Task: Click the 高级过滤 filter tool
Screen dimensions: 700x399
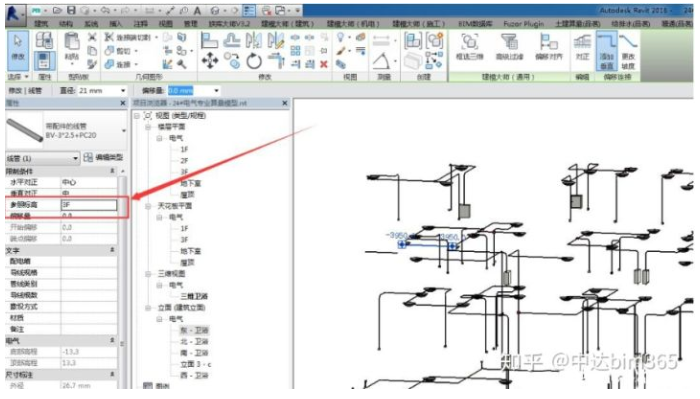Action: point(509,47)
